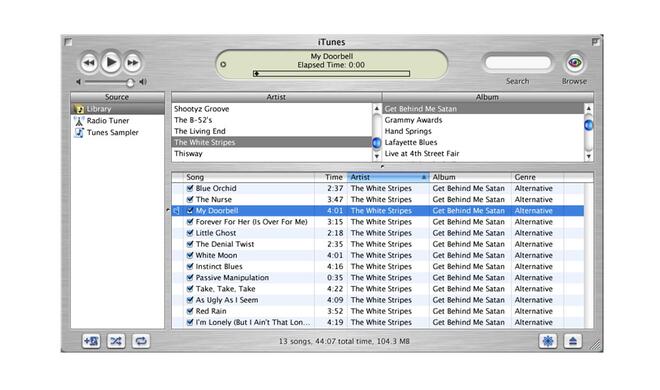Viewport: 660px width, 390px height.
Task: Toggle shuffle mode
Action: pos(116,341)
